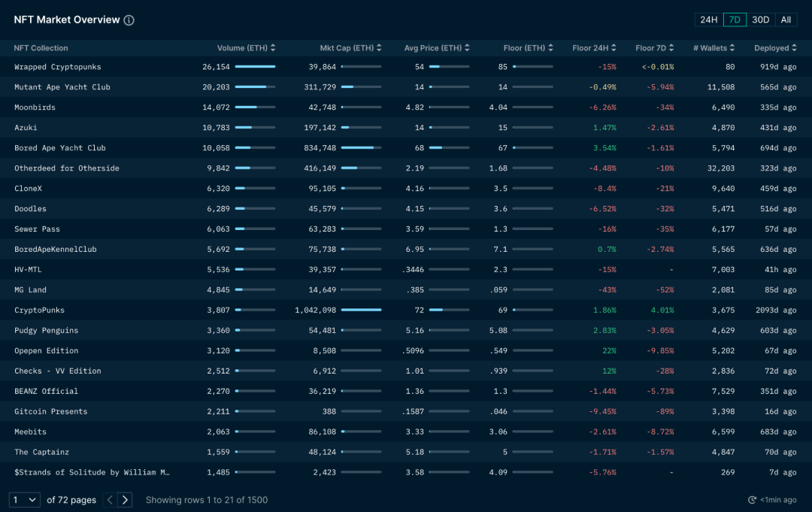The image size is (812, 512).
Task: Go to the next page arrow
Action: tap(125, 499)
